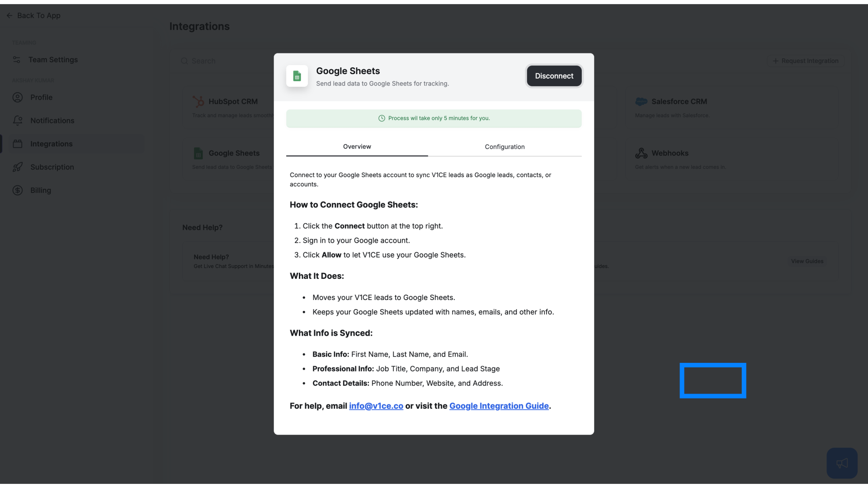Open the HubSpot CRM integration card

point(228,108)
